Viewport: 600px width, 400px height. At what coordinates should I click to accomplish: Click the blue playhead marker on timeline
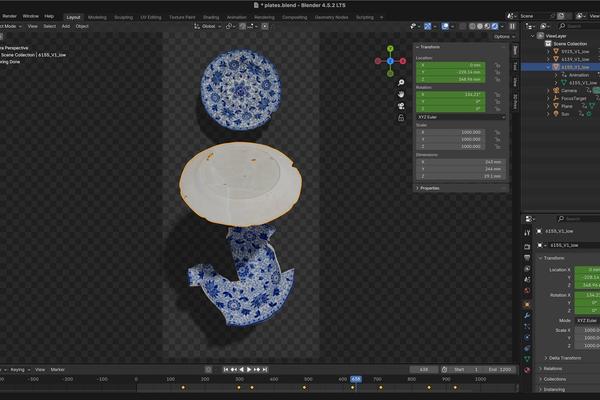356,379
